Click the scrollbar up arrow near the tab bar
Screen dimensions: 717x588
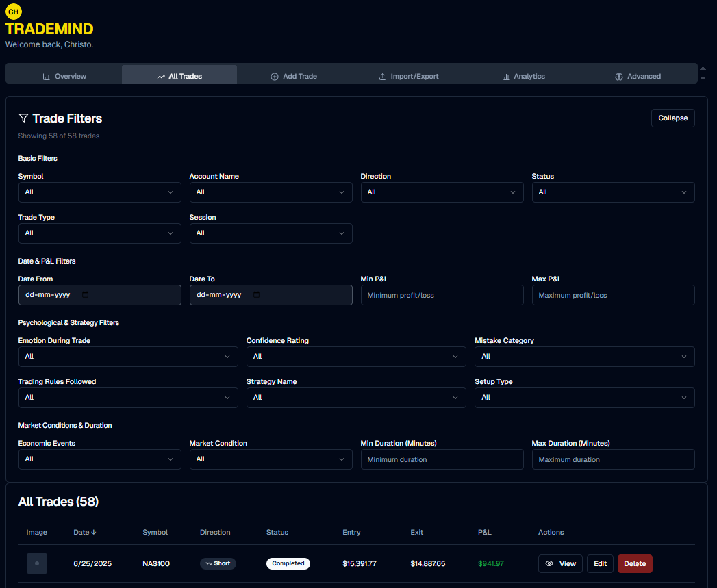[703, 68]
